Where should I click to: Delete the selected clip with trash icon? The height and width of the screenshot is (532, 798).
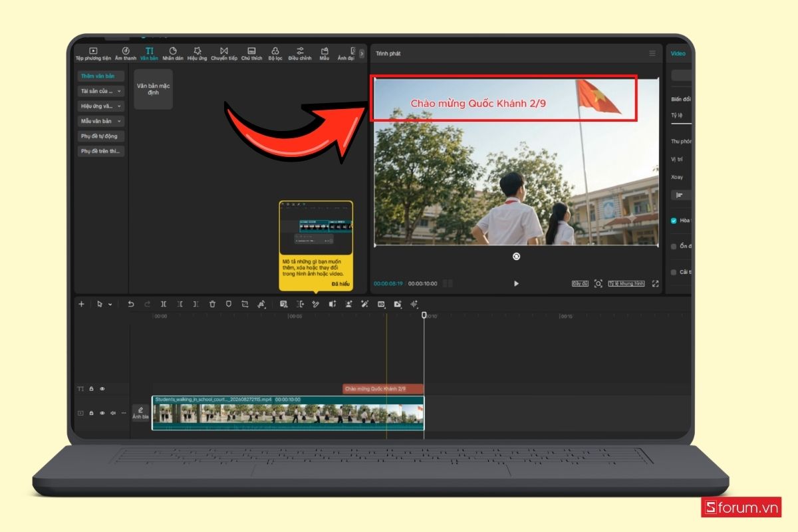(x=212, y=304)
